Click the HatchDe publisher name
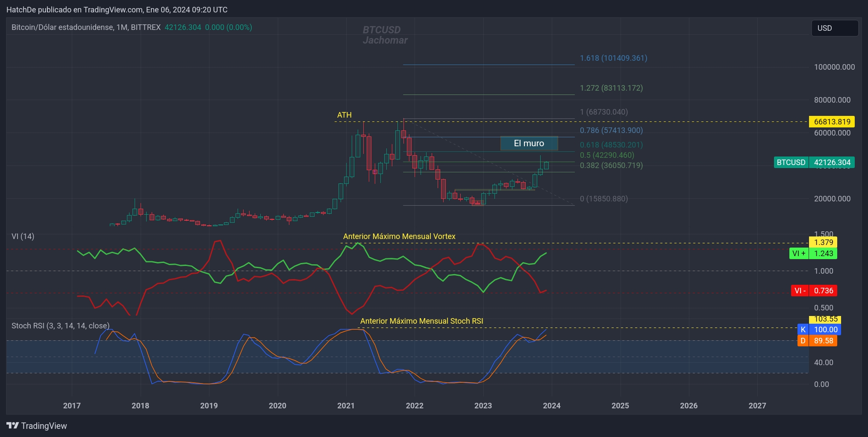Screen dimensions: 868x437 (21, 9)
